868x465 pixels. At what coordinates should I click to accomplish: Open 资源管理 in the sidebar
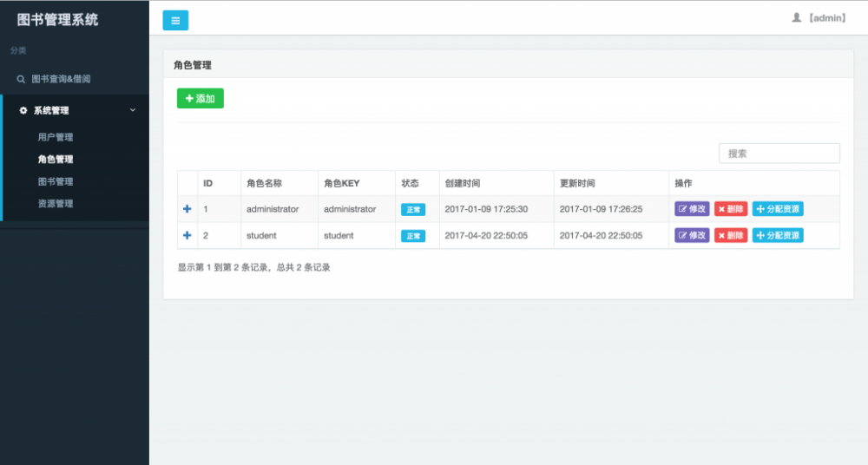pos(56,204)
